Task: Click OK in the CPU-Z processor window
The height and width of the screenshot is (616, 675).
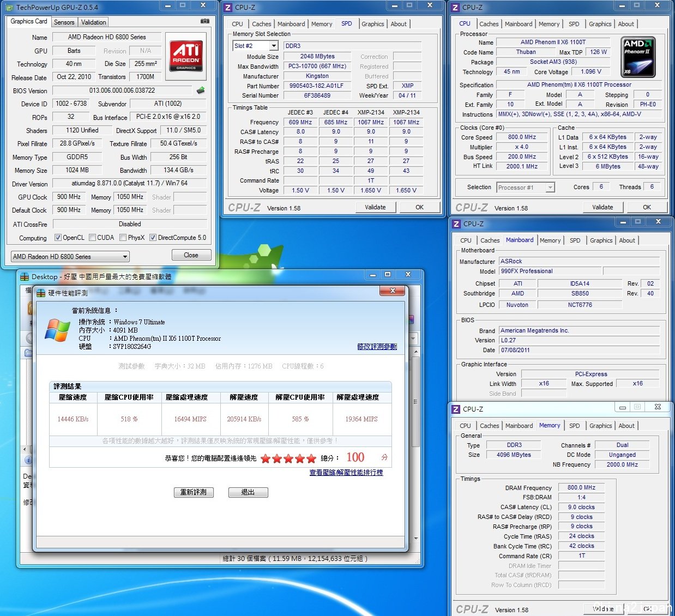Action: (x=647, y=207)
